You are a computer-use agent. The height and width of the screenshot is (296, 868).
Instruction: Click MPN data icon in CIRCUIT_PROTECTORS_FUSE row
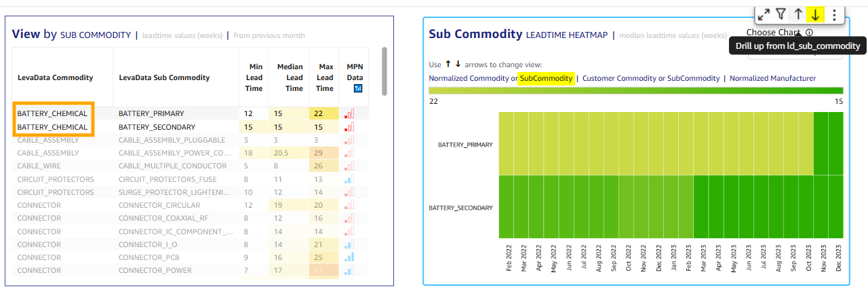[x=349, y=179]
